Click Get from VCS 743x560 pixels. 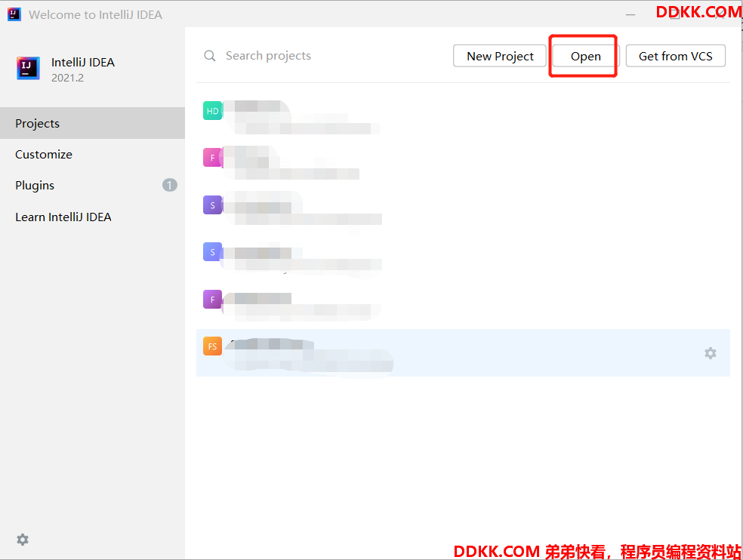tap(676, 56)
